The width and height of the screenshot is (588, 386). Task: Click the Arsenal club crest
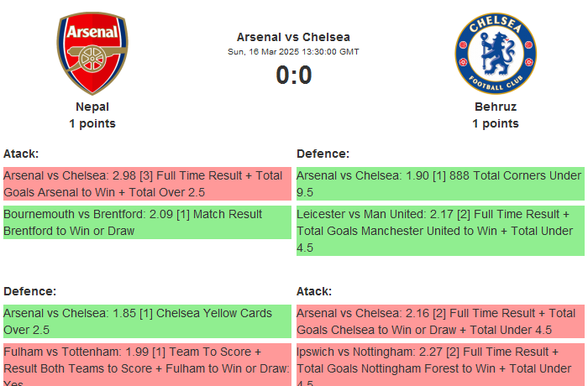pyautogui.click(x=92, y=54)
